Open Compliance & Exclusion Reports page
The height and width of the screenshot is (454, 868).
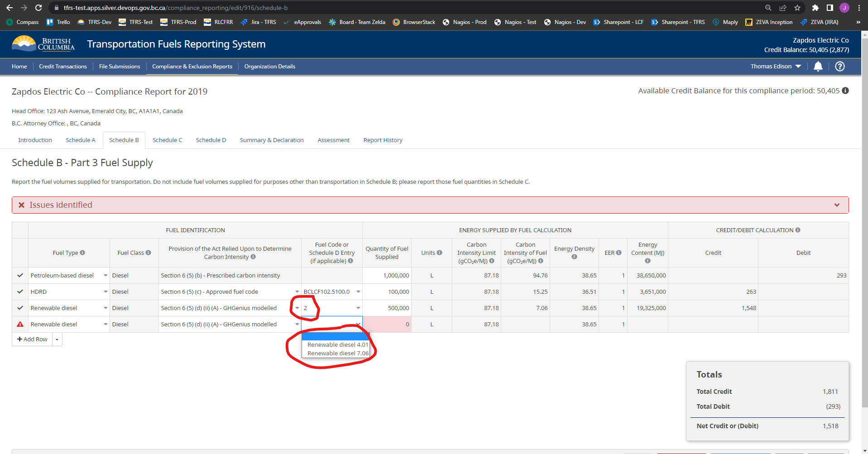[x=192, y=67]
